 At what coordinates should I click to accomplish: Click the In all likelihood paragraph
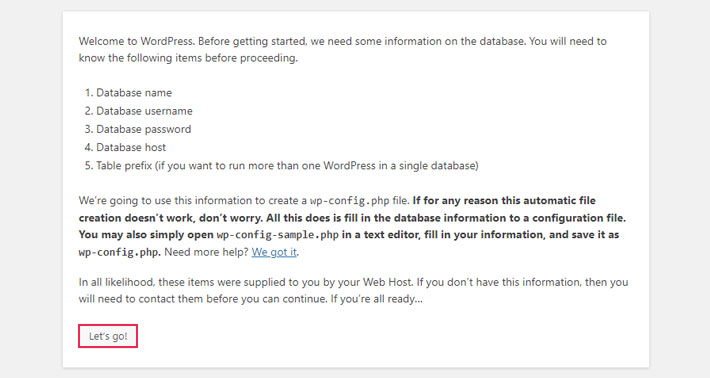pyautogui.click(x=353, y=291)
